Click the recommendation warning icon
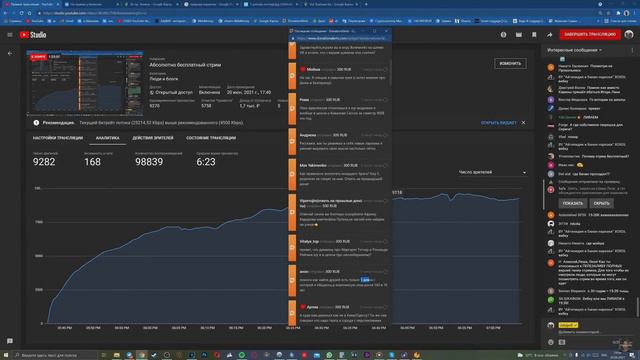This screenshot has width=640, height=360. 36,122
